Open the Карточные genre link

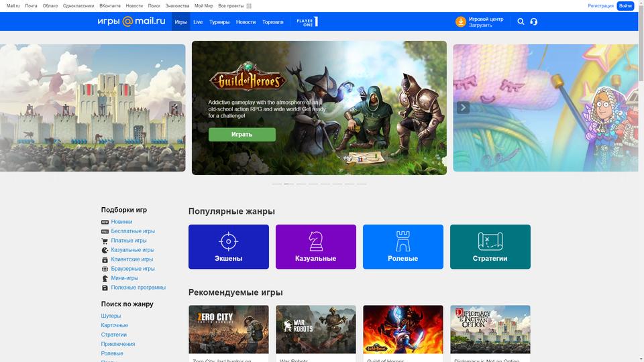coord(115,326)
